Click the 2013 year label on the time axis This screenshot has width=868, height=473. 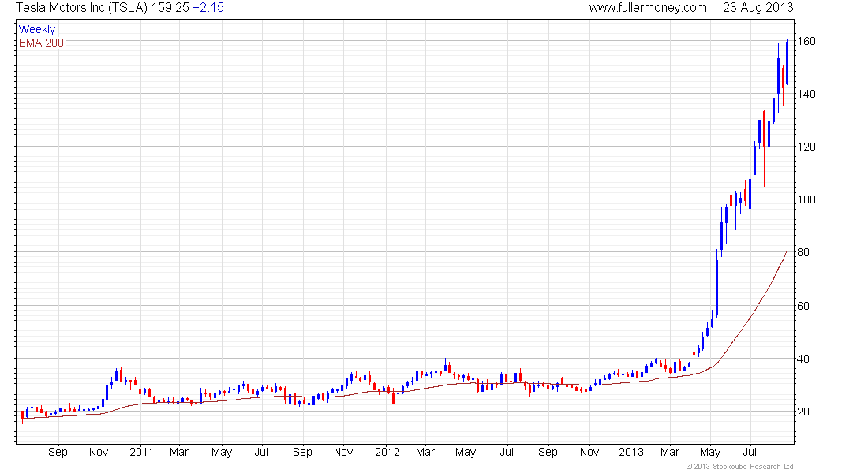click(630, 452)
